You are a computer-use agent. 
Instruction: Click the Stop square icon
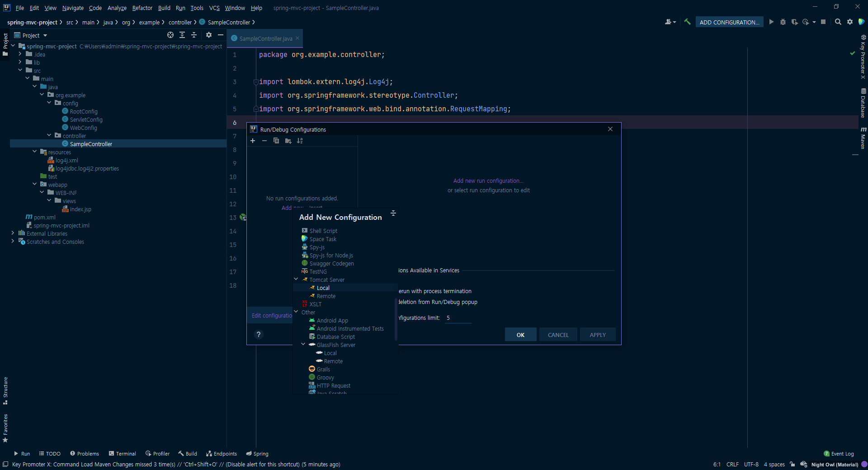click(823, 22)
